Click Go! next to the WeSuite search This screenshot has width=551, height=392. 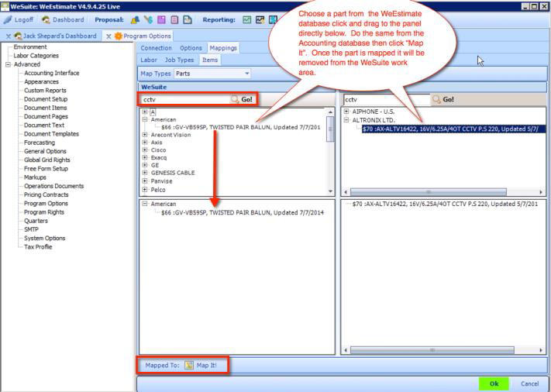pos(246,99)
